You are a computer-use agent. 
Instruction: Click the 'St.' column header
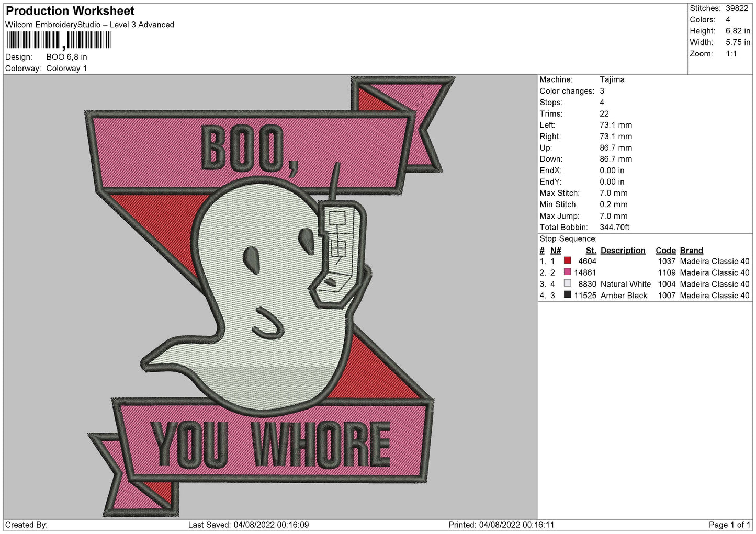(x=591, y=251)
